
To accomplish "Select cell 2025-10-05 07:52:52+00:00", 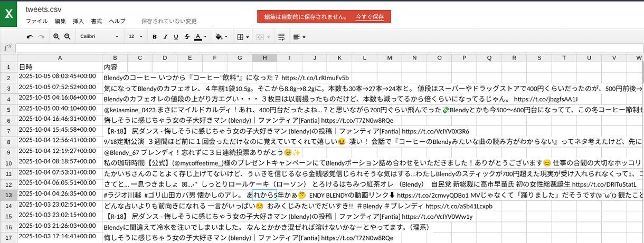I will coord(60,88).
